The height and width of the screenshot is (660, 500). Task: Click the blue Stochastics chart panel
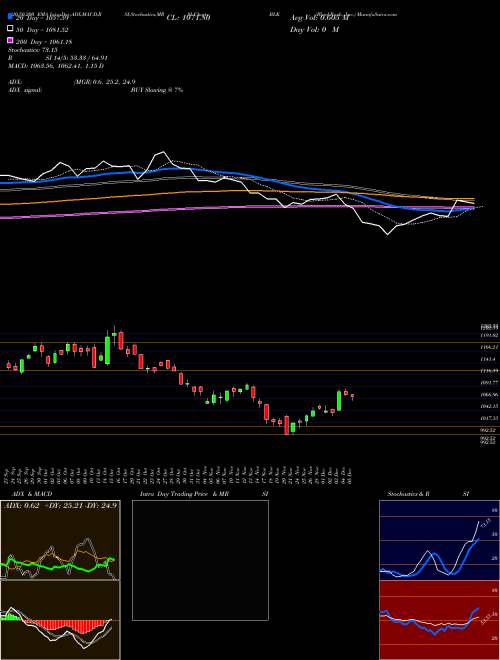tap(439, 540)
